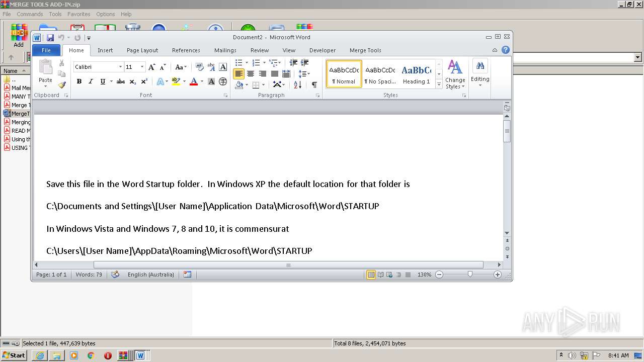Click the vertical scrollbar thumb in Word

point(507,131)
